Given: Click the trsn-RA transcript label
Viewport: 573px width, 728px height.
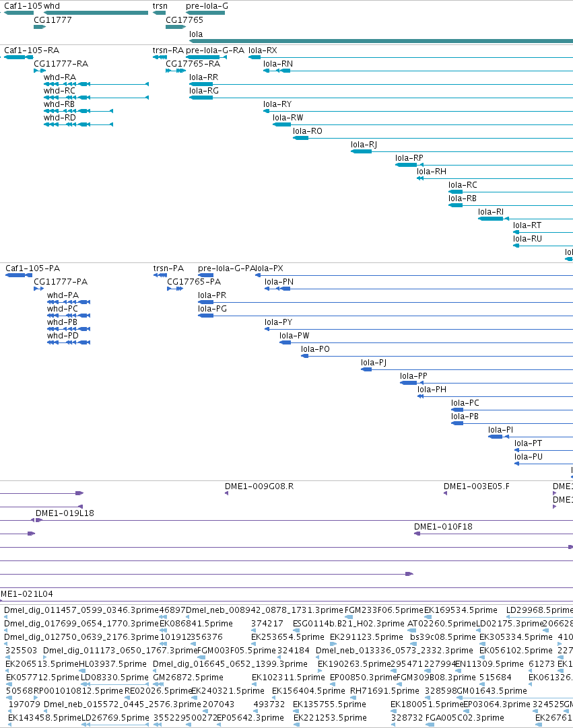Looking at the screenshot, I should tap(168, 50).
